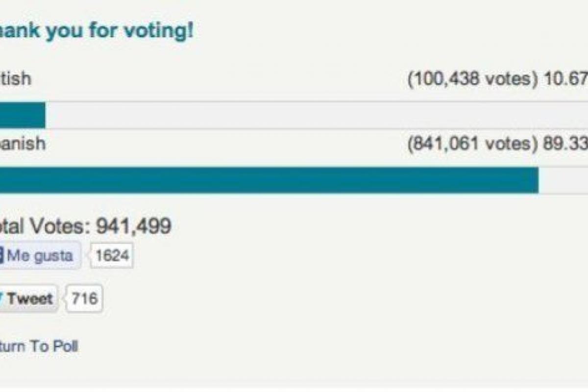Follow the Return To Poll link

[39, 346]
